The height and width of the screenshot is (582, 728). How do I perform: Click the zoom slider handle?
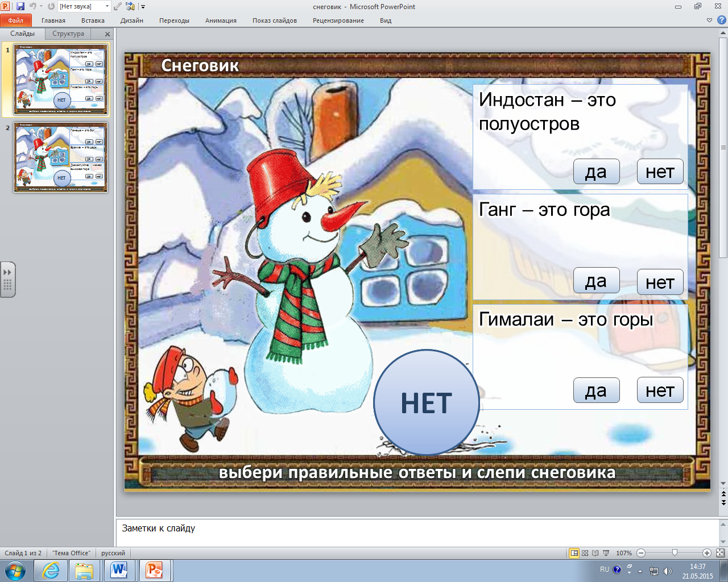click(x=675, y=552)
